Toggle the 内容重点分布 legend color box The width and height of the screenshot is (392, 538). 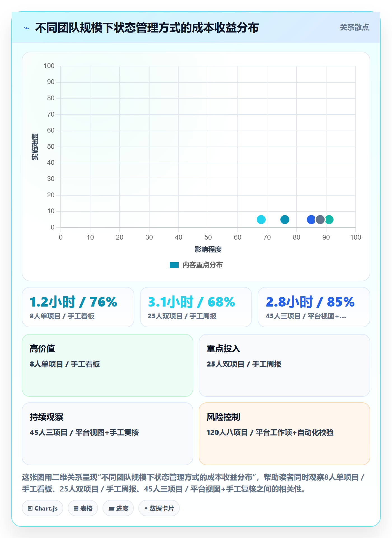click(174, 265)
